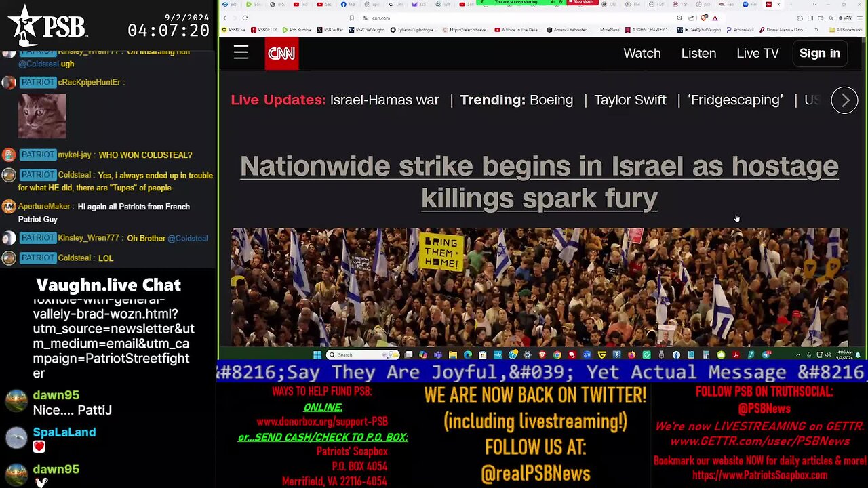Click mykel-jay username in chat
This screenshot has height=488, width=868.
click(75, 155)
